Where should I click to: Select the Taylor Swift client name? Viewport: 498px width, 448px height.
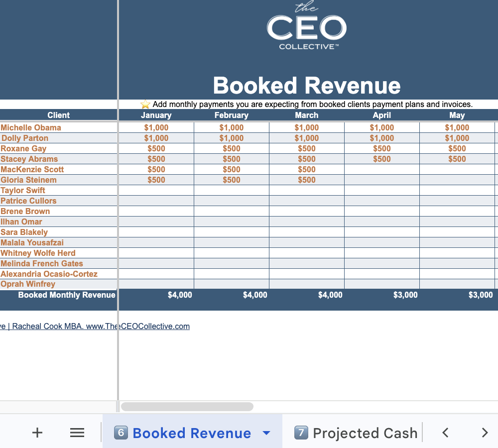click(23, 190)
